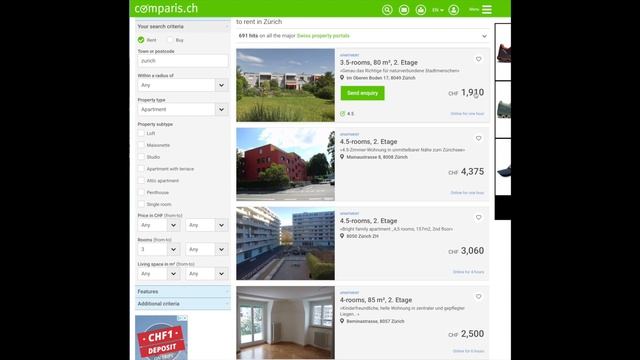Click the CHF 3,060 price

click(466, 251)
